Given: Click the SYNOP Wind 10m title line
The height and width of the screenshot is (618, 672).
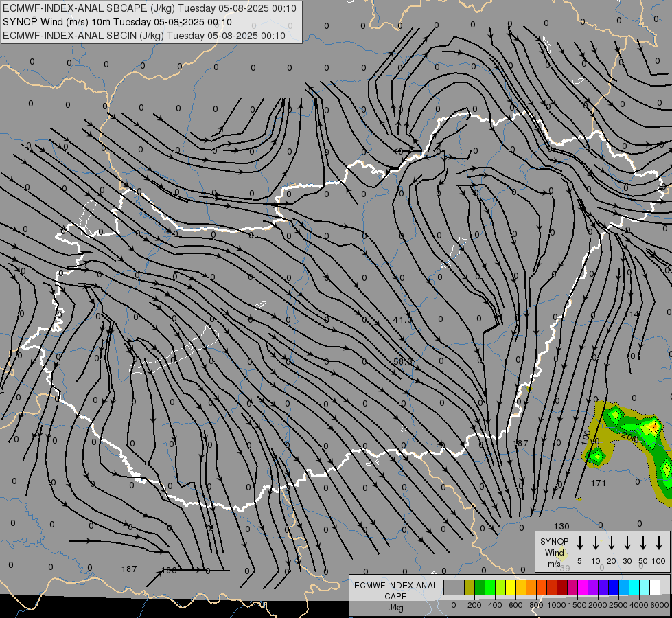Looking at the screenshot, I should click(x=117, y=22).
